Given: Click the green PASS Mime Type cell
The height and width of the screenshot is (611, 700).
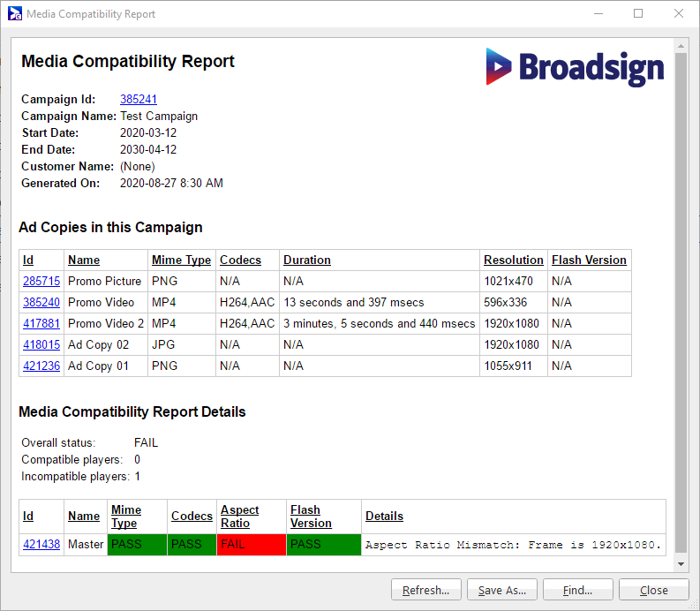Looking at the screenshot, I should coord(137,545).
